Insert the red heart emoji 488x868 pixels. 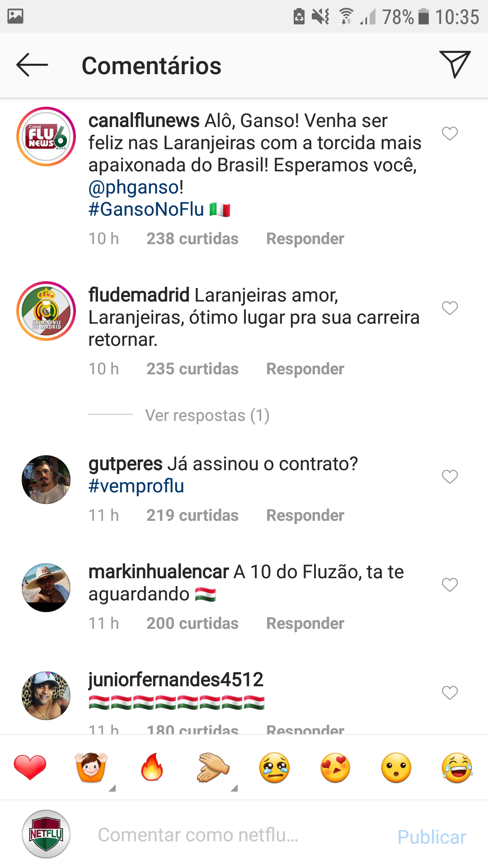(x=30, y=767)
